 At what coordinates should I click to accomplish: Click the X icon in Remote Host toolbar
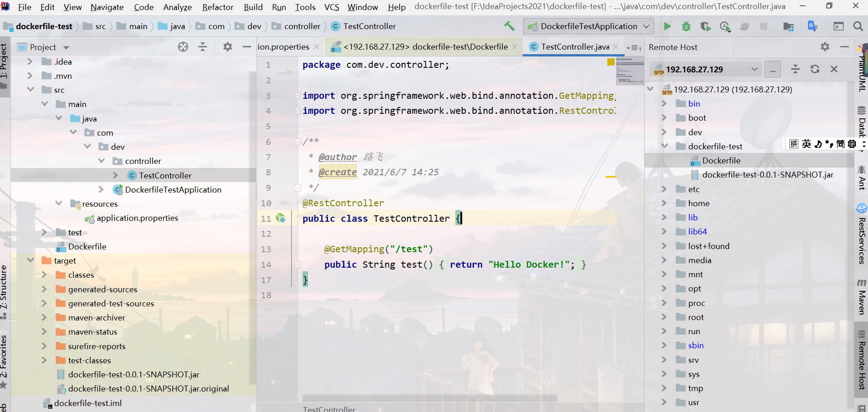click(x=834, y=69)
